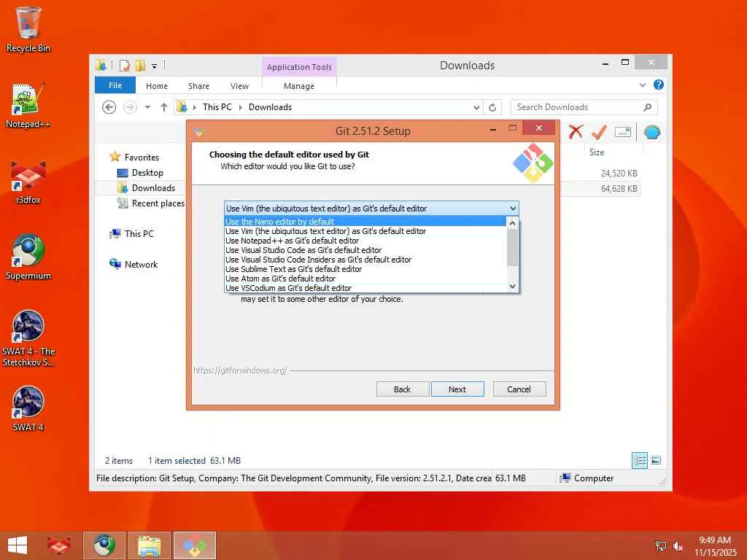Screen dimensions: 747x560
Task: Open the r3dfox desktop shortcut
Action: tap(28, 182)
